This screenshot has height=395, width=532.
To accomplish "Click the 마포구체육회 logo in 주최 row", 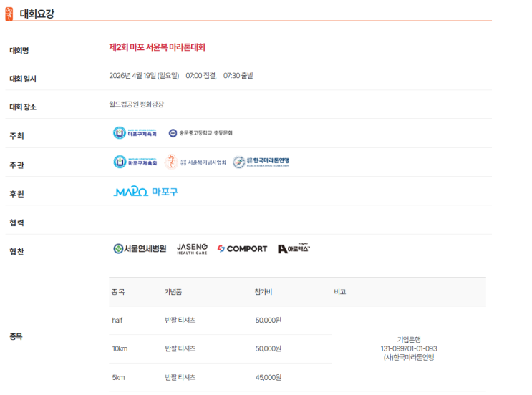I will 135,133.
